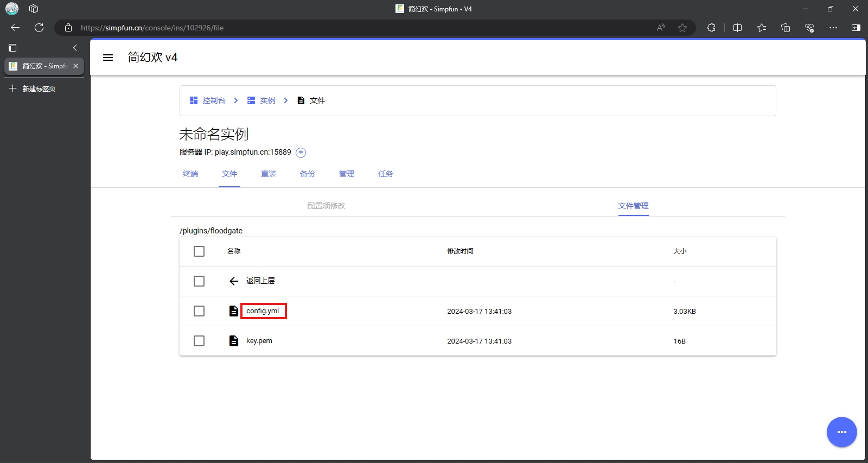
Task: Click the browser refresh icon
Action: (39, 28)
